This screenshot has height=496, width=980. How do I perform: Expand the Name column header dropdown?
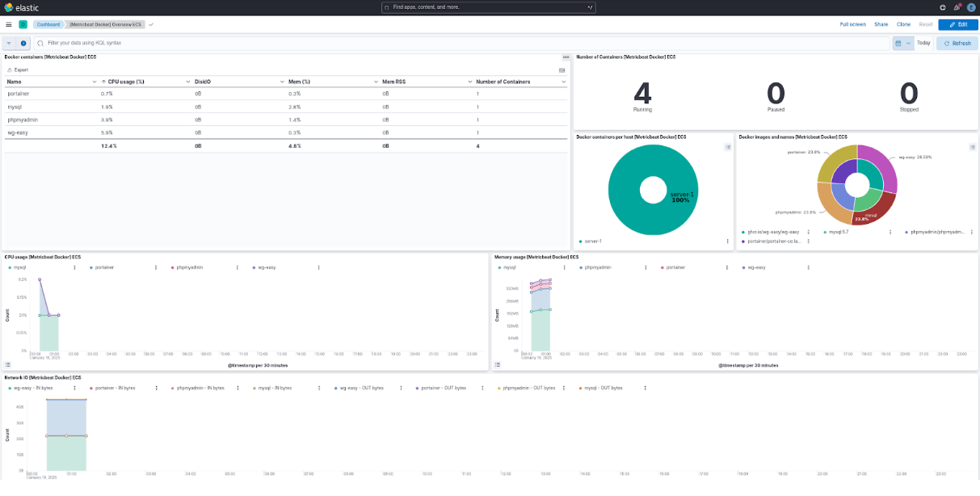point(94,82)
